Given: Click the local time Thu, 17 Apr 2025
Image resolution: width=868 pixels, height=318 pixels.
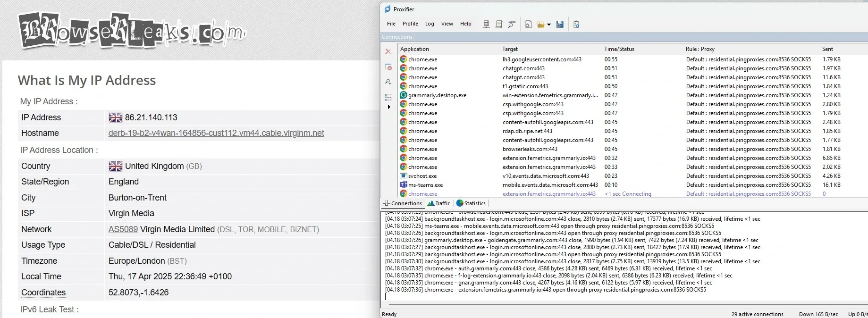Looking at the screenshot, I should 170,276.
